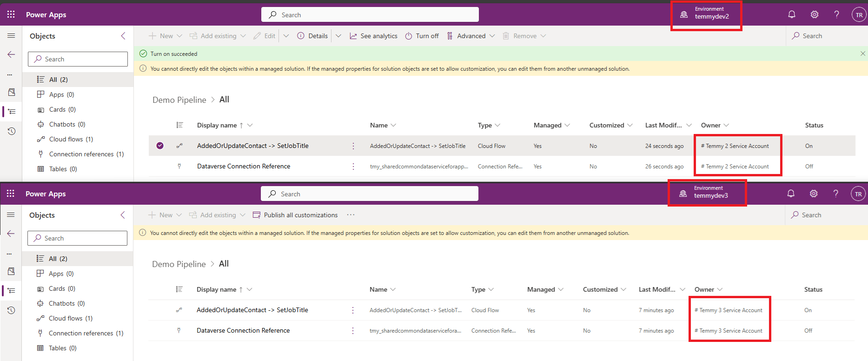Viewport: 868px width, 361px height.
Task: Open TR account avatar in temmydev3 window
Action: 858,194
